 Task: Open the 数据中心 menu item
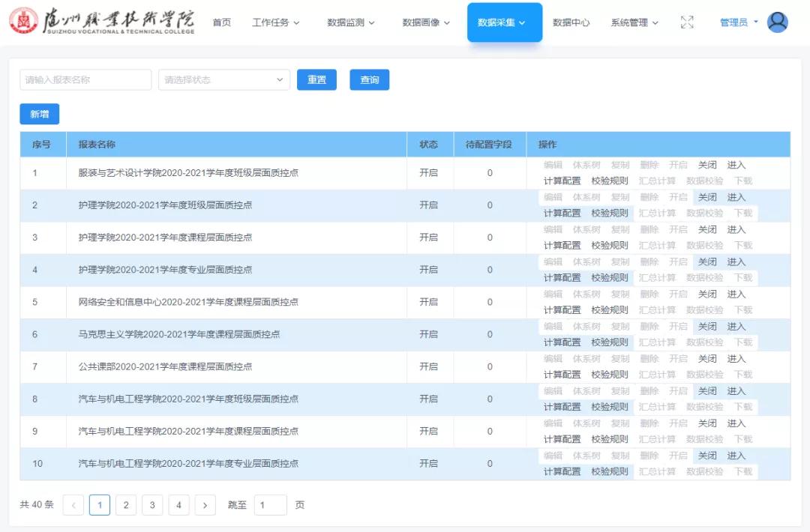[x=571, y=22]
